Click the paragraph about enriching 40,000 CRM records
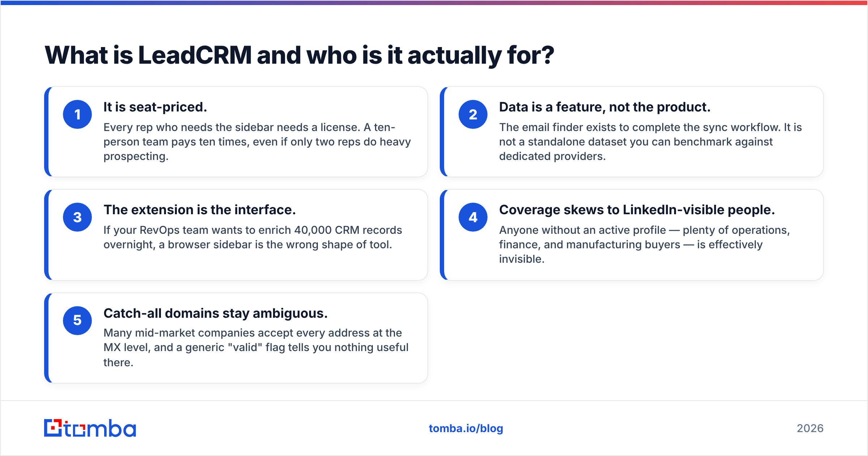This screenshot has width=868, height=456. pos(253,237)
